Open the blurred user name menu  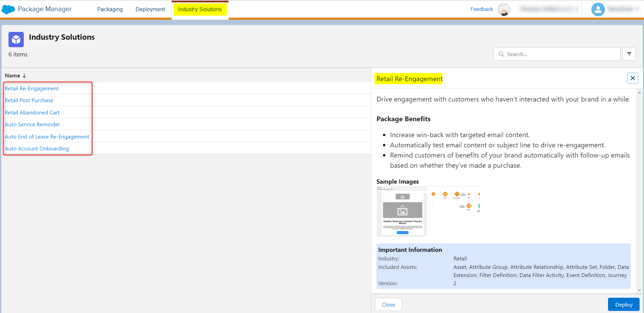tap(623, 9)
